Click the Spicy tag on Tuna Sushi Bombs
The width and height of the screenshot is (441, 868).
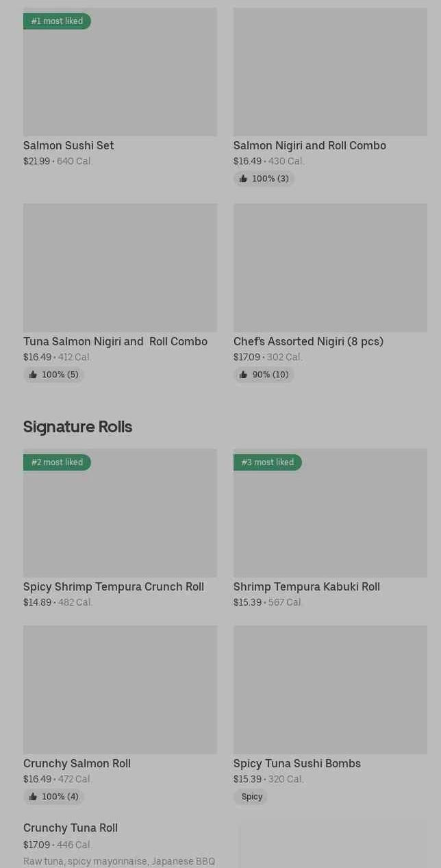pyautogui.click(x=251, y=797)
